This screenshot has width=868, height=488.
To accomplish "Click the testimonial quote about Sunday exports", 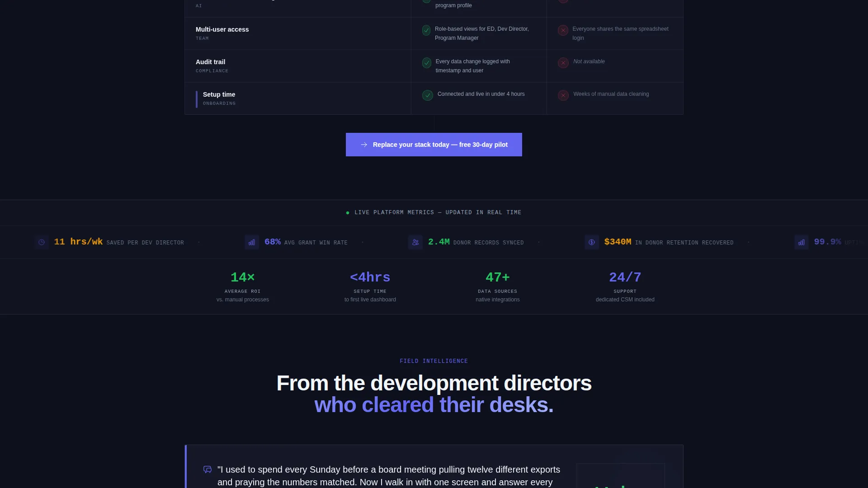I will click(389, 476).
